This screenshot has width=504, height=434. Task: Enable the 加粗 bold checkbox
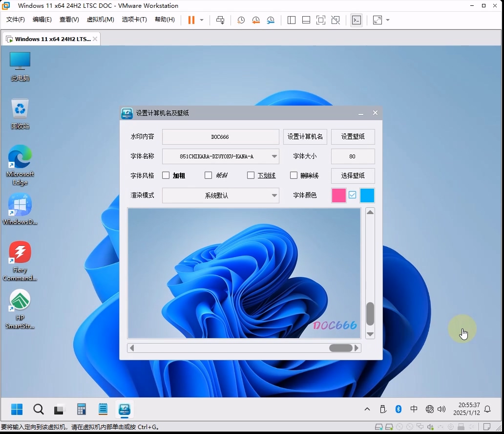coord(166,175)
